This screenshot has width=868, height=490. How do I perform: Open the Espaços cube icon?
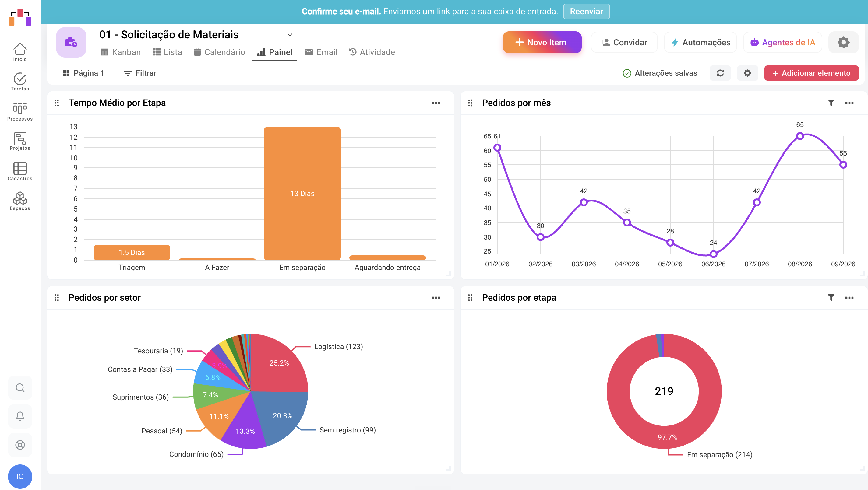[20, 201]
